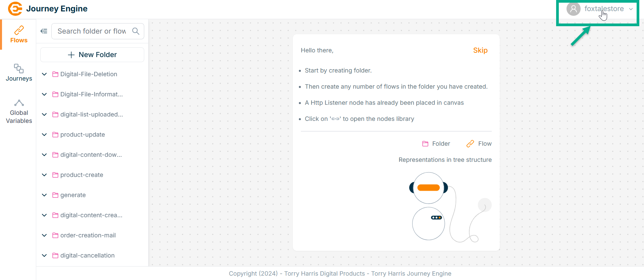Select the digital-list-uploaded folder
The width and height of the screenshot is (644, 280).
pos(92,114)
